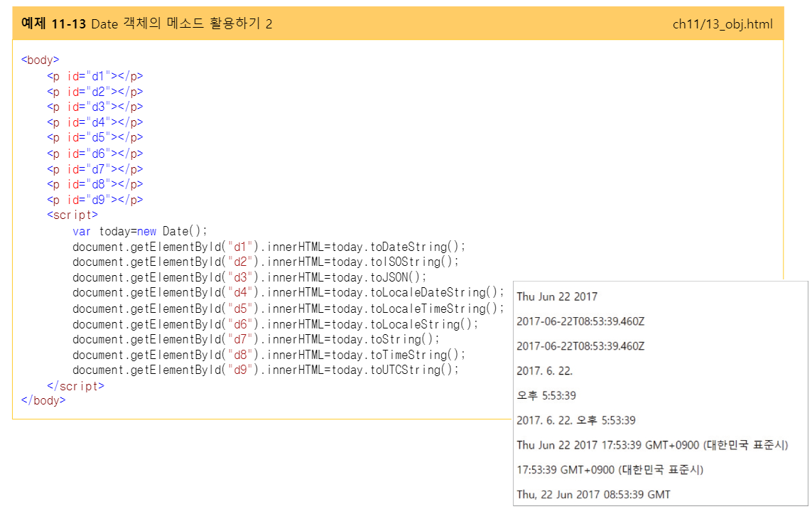The width and height of the screenshot is (812, 514).
Task: Click the closing </script> tag
Action: (75, 386)
